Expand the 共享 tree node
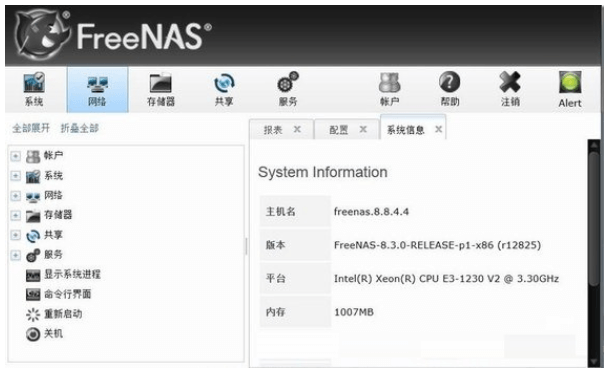Viewport: 610px width, 375px height. click(15, 235)
